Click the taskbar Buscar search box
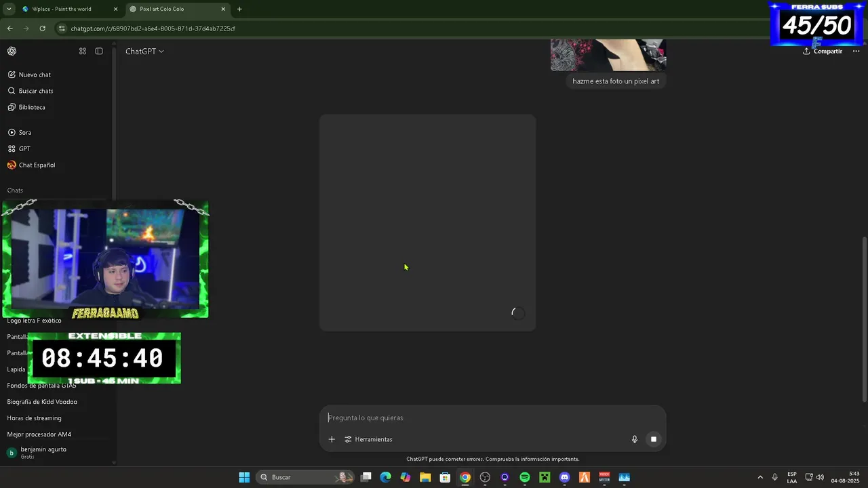 307,477
